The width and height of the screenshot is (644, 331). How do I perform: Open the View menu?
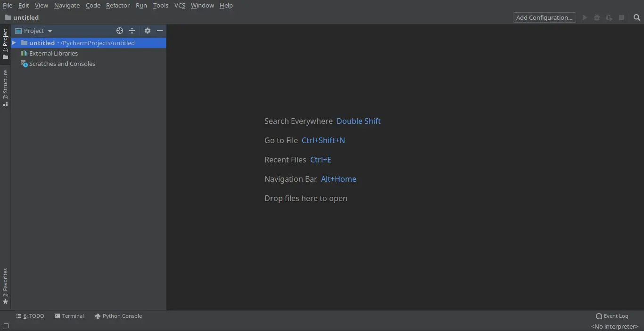pyautogui.click(x=41, y=5)
